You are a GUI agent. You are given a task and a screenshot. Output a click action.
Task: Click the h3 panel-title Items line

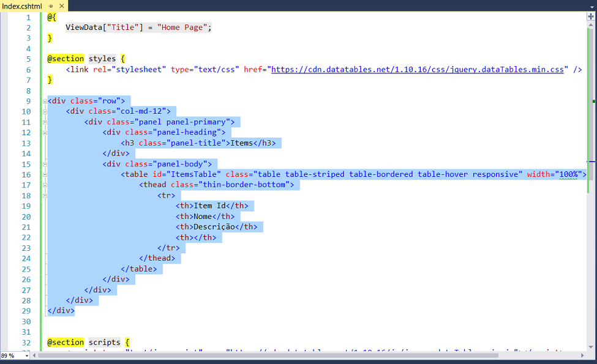[x=198, y=143]
